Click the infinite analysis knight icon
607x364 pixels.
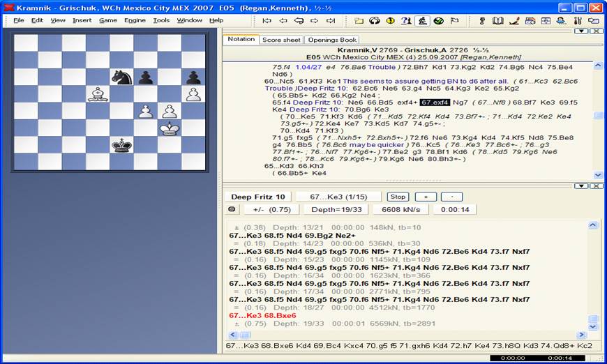(422, 21)
